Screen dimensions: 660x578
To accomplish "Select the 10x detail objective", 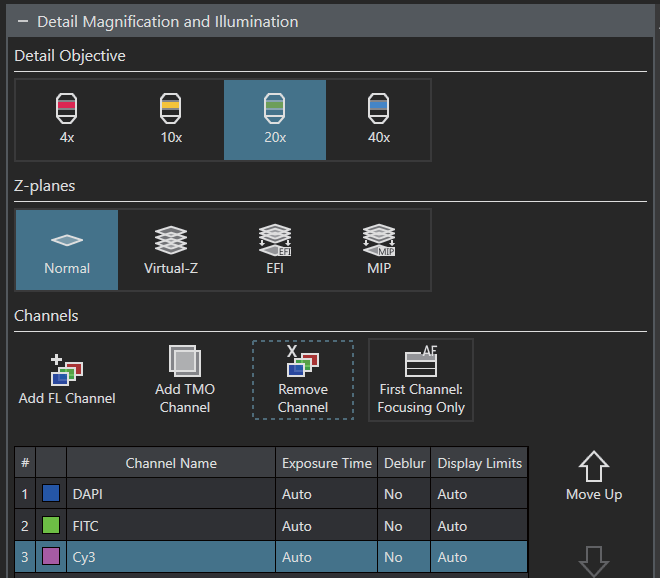I will click(x=171, y=119).
